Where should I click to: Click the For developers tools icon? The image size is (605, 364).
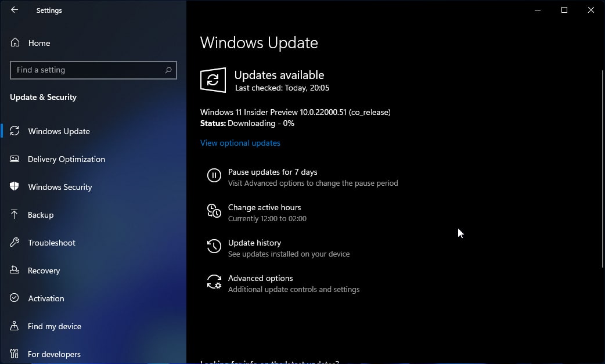15,354
